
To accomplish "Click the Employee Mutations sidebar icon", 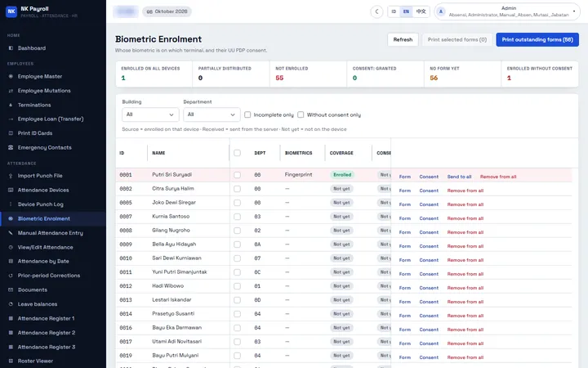I will pos(11,91).
